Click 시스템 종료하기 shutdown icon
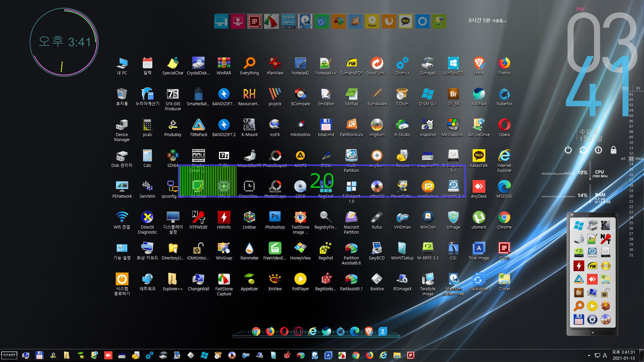The height and width of the screenshot is (362, 644). (x=122, y=284)
